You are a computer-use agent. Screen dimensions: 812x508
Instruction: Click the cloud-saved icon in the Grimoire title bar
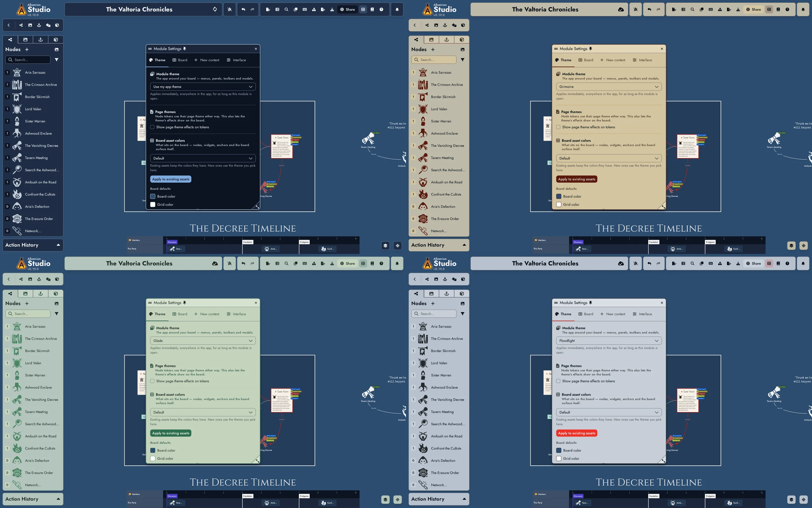coord(621,10)
